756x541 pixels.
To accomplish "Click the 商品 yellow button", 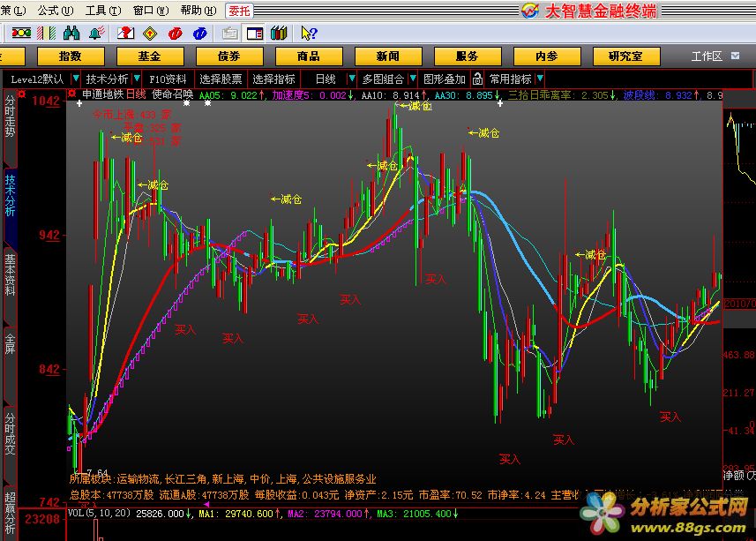I will [x=309, y=56].
